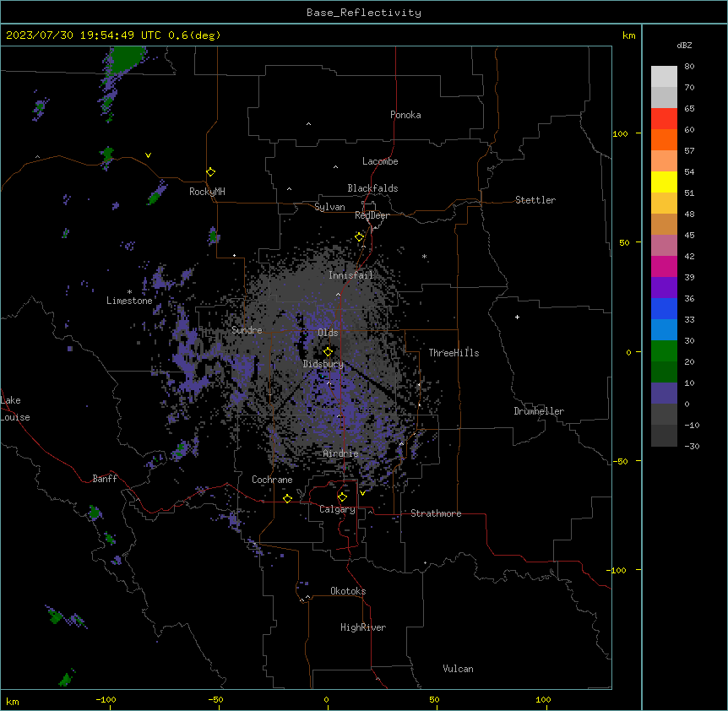The image size is (728, 711).
Task: Click the Sylvan label on the map
Action: pos(329,207)
